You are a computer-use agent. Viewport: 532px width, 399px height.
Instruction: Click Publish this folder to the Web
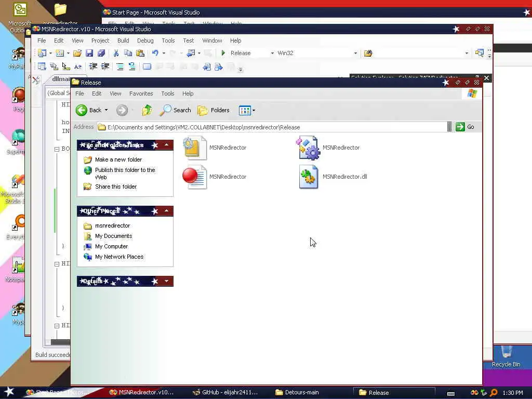[x=125, y=174]
